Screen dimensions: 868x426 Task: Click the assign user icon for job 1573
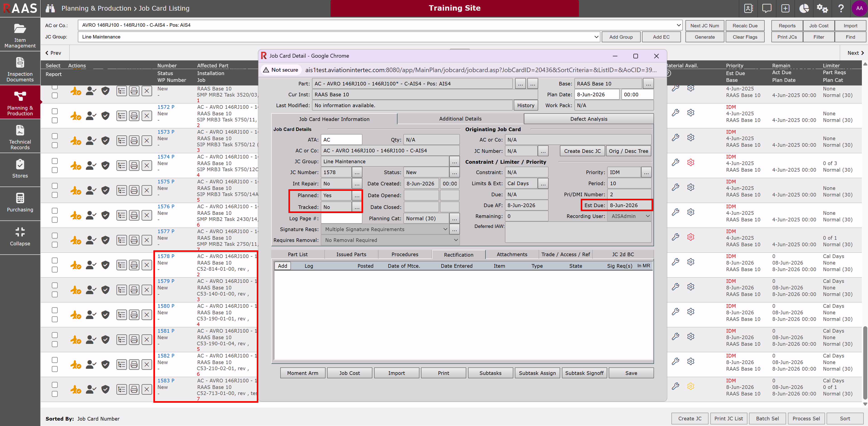pos(91,141)
